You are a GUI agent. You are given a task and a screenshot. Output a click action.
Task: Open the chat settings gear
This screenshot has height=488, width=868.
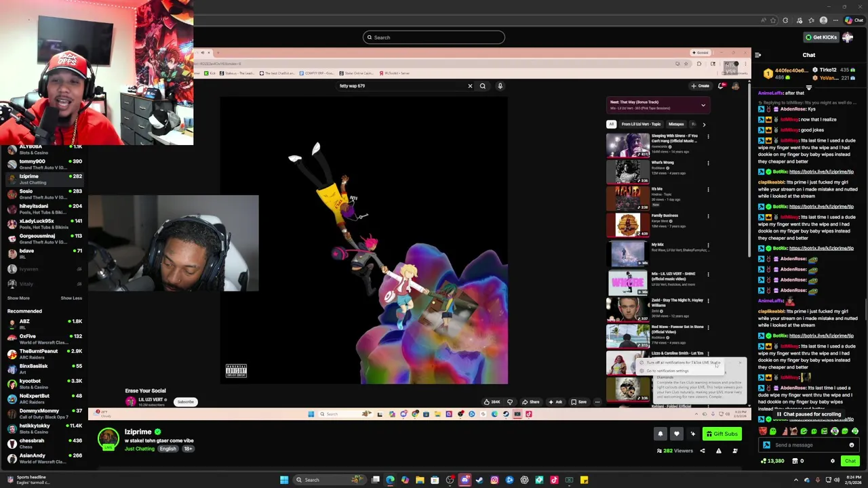point(833,461)
